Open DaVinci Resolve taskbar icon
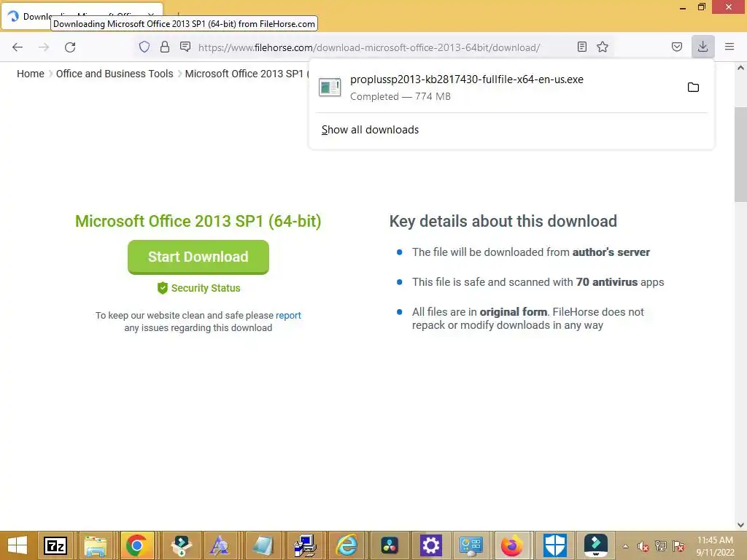 click(x=390, y=545)
